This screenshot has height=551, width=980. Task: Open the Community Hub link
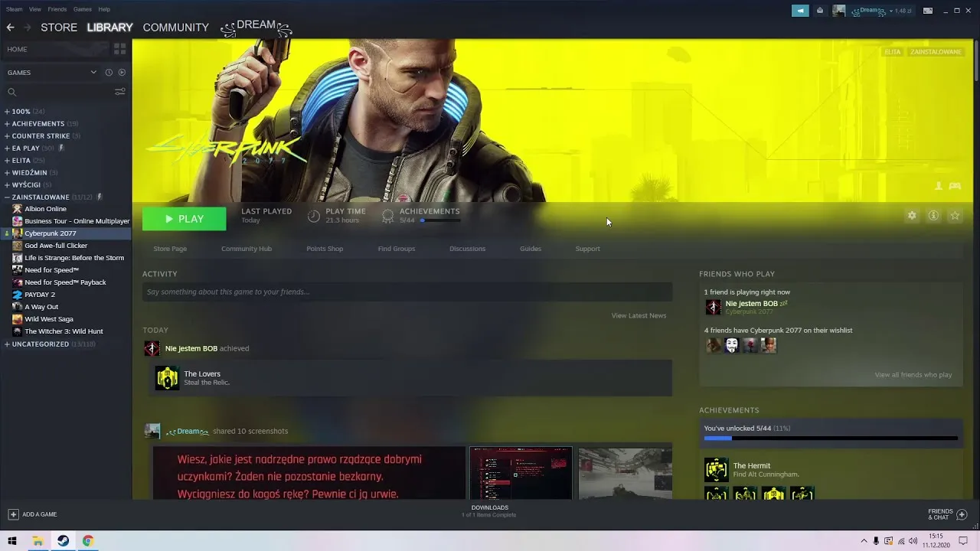click(x=247, y=249)
